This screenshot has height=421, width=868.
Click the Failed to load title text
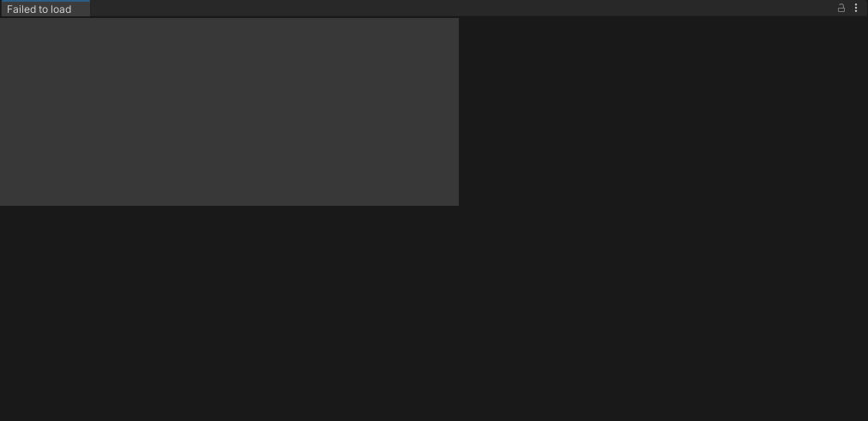click(39, 9)
